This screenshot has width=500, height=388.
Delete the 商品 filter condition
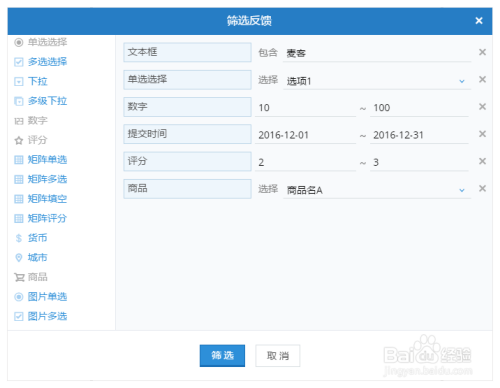[482, 189]
